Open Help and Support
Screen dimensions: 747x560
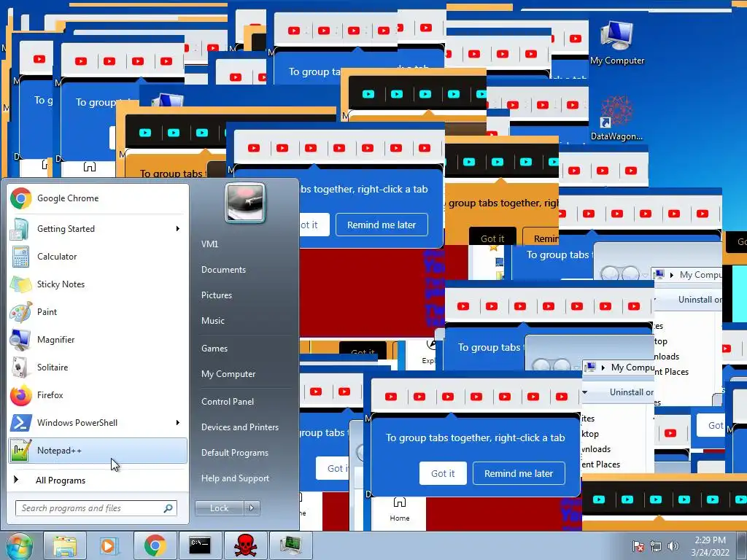coord(235,478)
